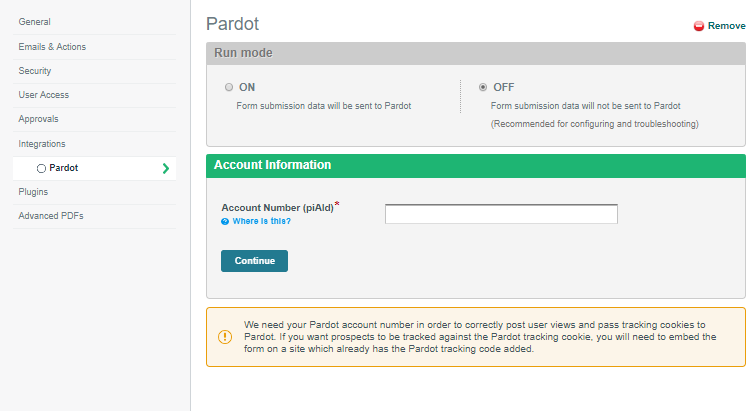Image resolution: width=756 pixels, height=411 pixels.
Task: Click the Account Number (piAId) input field
Action: click(x=501, y=214)
